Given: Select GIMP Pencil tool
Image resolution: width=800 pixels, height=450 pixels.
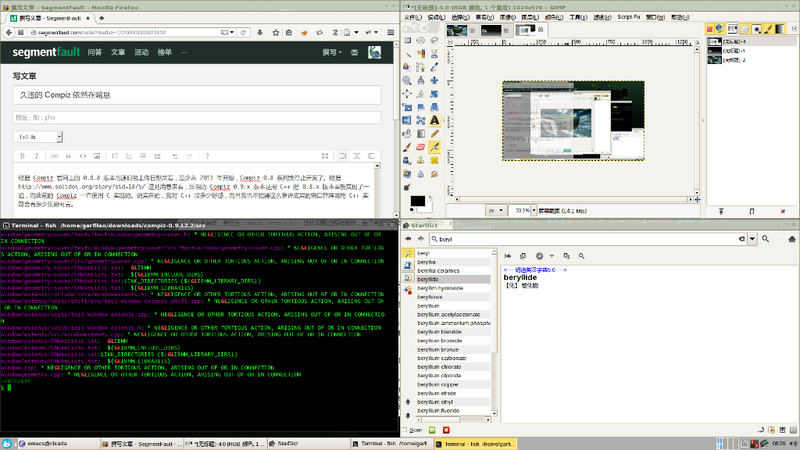Looking at the screenshot, I should coord(434,134).
